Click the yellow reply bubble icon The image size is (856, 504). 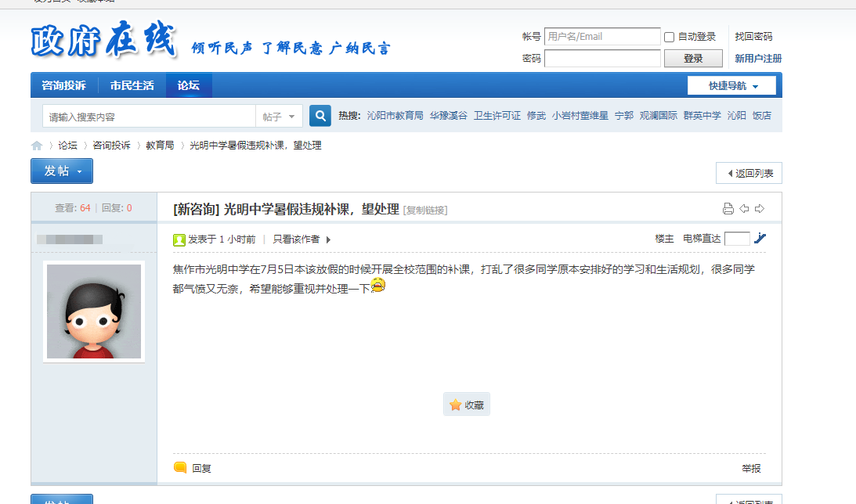tap(180, 468)
